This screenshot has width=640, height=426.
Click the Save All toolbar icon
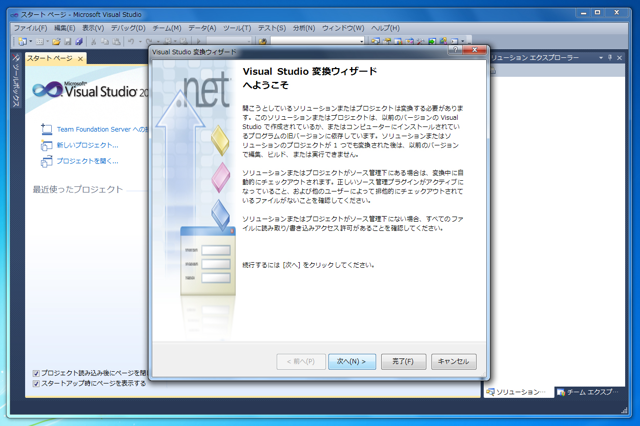point(79,41)
